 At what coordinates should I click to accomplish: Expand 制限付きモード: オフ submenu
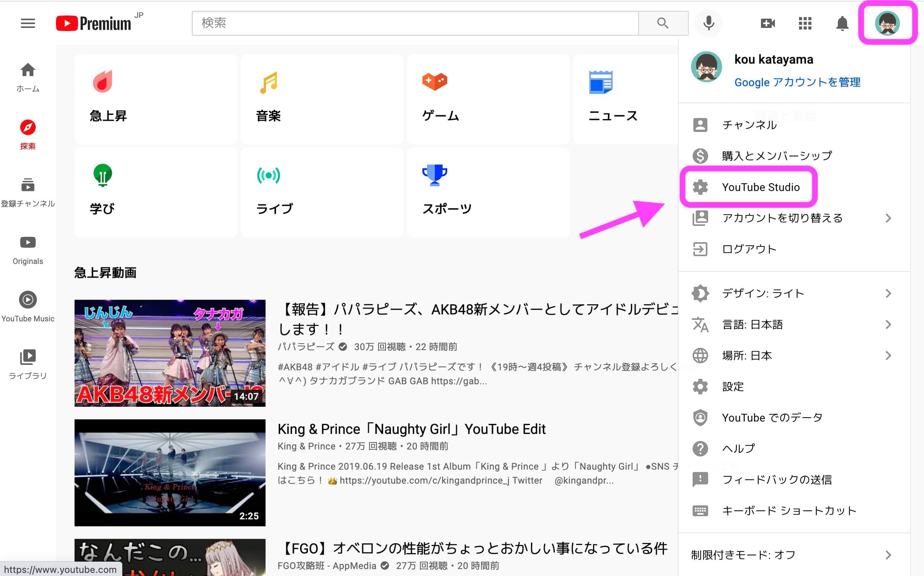pyautogui.click(x=794, y=555)
